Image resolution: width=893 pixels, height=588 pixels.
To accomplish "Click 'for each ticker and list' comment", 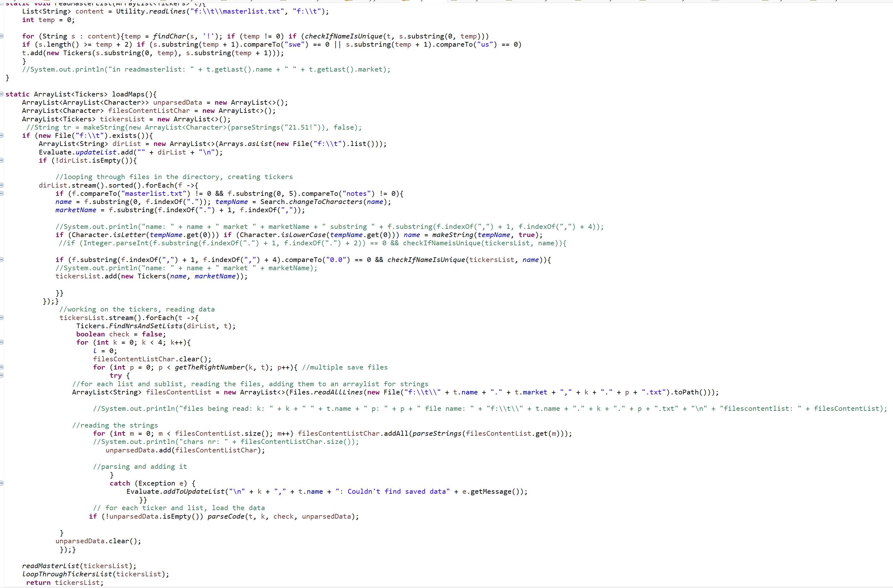I will click(x=179, y=508).
